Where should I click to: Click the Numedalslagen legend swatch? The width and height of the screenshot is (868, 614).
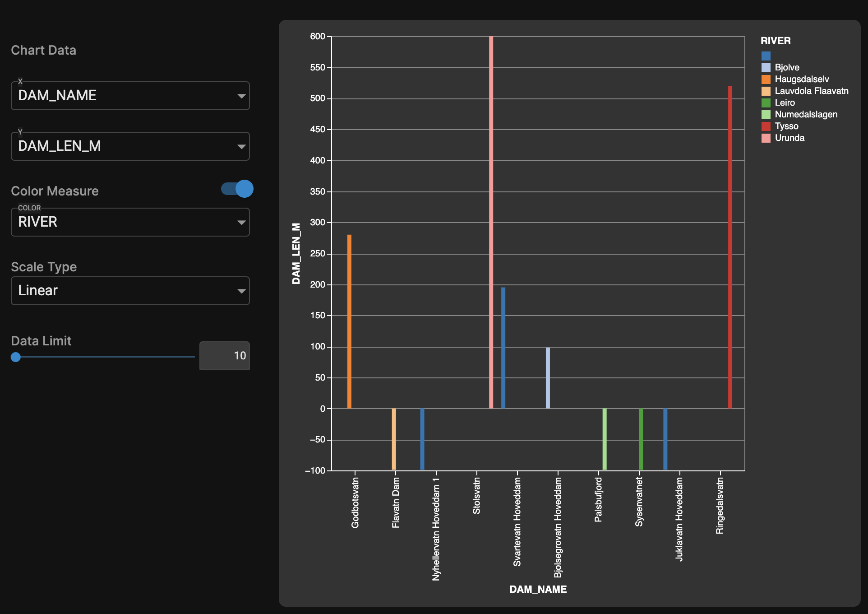766,114
